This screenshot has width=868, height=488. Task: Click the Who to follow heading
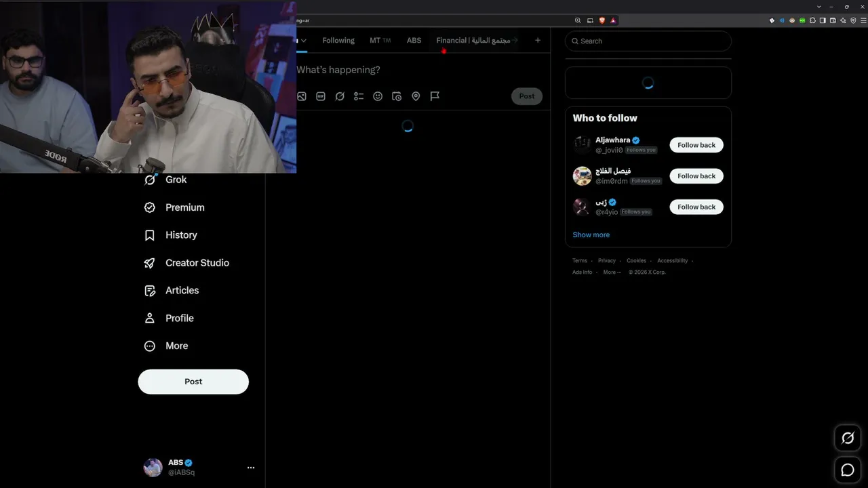click(605, 118)
